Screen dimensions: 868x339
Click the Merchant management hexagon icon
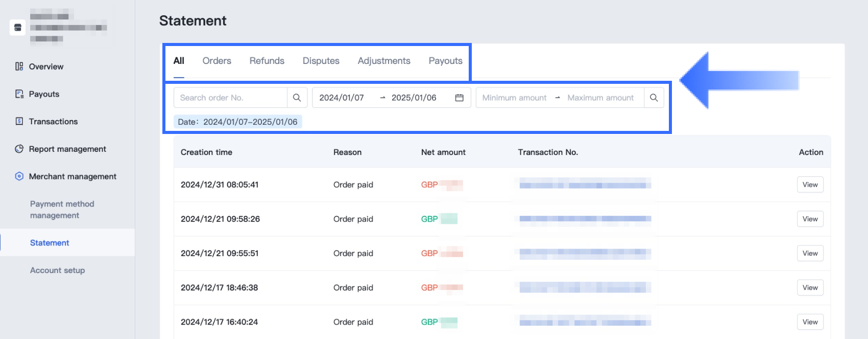point(19,176)
